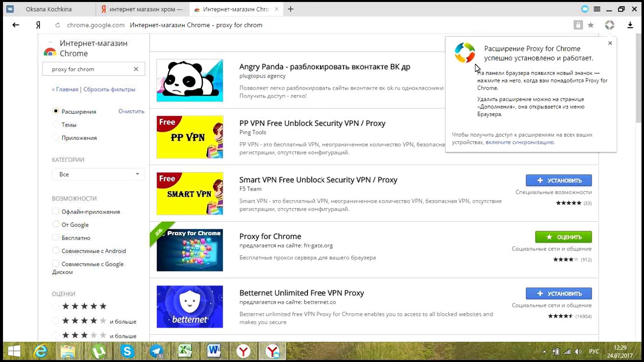Enable От Google checkbox
The image size is (644, 362).
click(56, 224)
